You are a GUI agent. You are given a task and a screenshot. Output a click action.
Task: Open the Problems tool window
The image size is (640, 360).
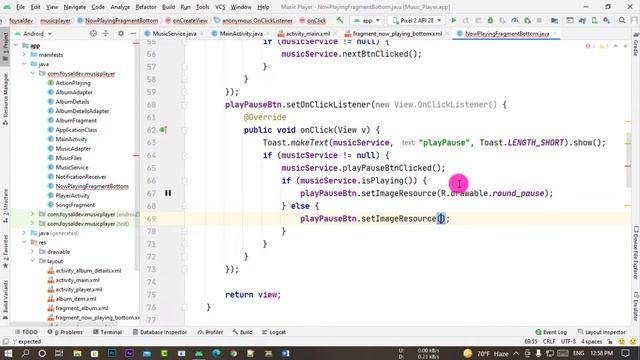tap(65, 332)
